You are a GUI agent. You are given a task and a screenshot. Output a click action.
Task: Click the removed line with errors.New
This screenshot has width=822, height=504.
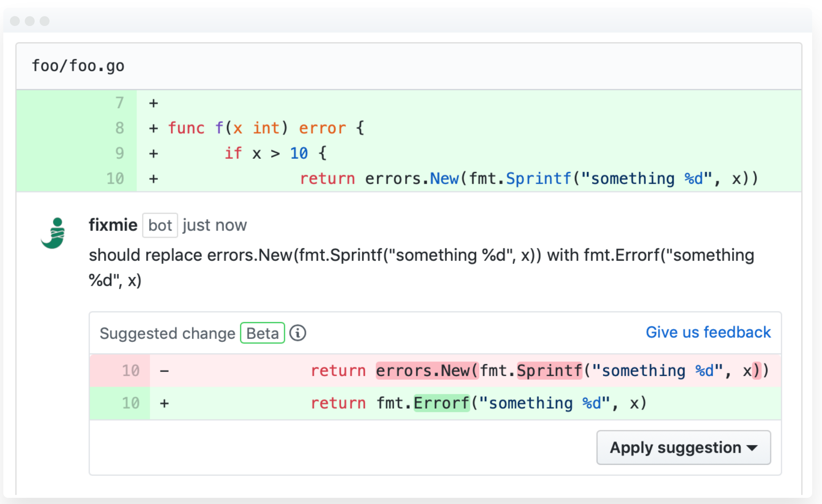click(454, 370)
